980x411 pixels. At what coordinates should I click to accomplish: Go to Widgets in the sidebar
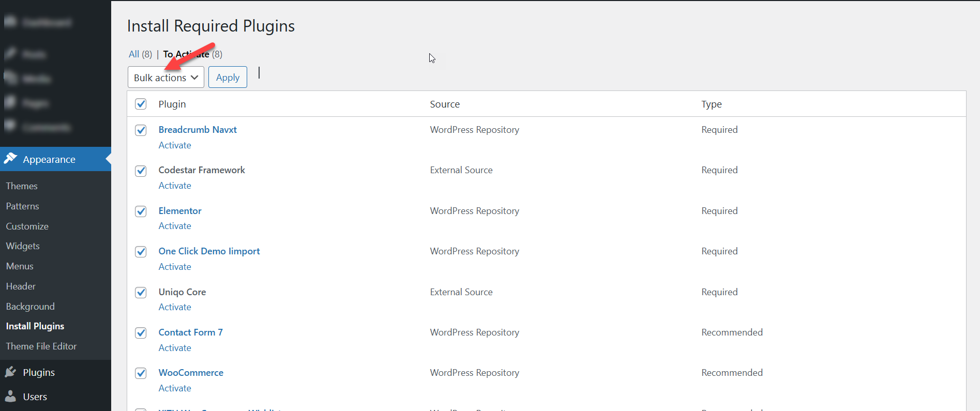23,246
